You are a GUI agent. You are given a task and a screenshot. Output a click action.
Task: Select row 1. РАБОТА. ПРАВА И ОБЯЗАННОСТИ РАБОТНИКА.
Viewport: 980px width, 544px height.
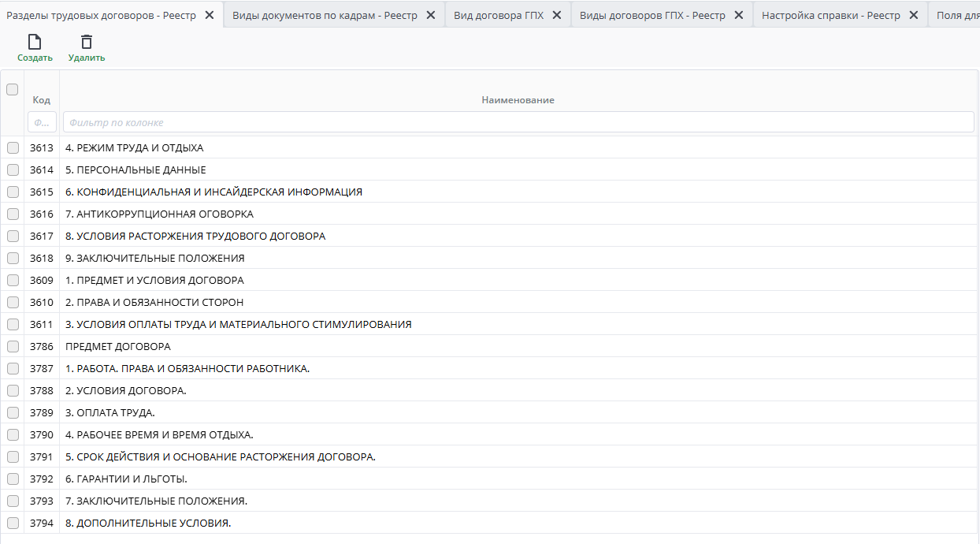click(490, 368)
